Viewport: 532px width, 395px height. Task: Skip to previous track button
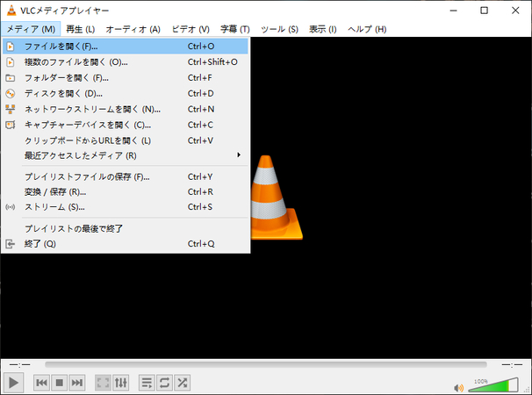coord(42,383)
